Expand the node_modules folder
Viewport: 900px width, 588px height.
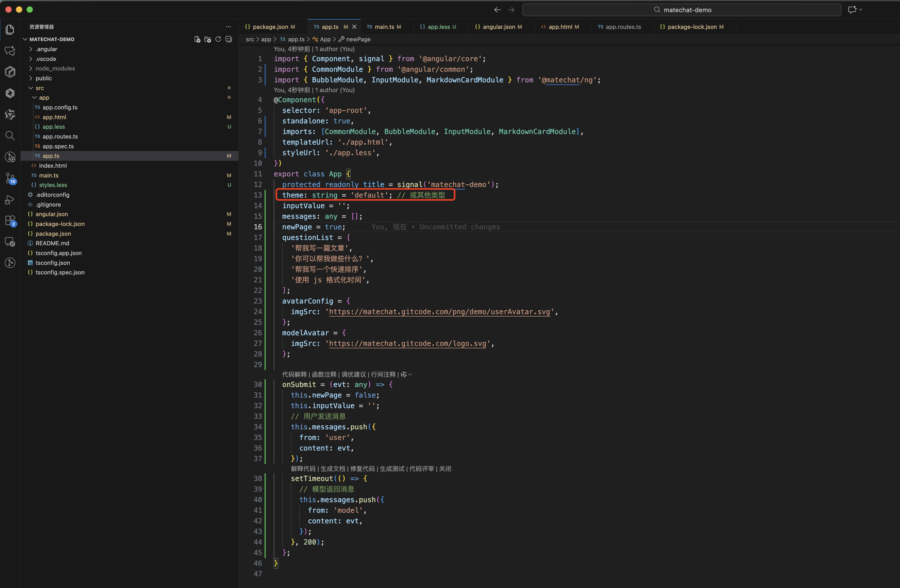click(x=55, y=68)
